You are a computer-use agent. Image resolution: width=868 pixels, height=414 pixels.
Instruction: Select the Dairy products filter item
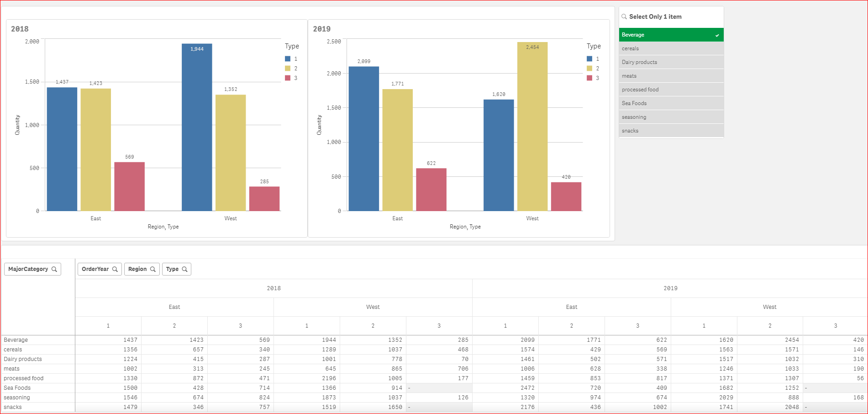(671, 62)
